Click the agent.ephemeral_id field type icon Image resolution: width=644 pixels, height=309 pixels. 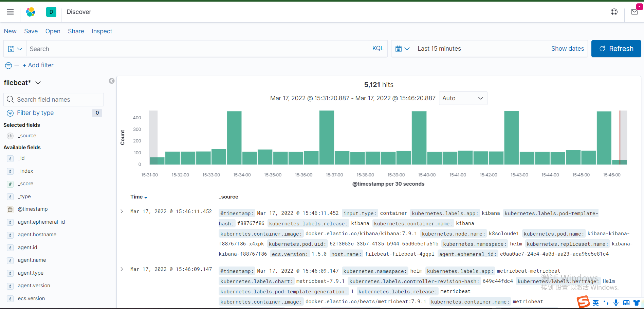click(x=10, y=222)
